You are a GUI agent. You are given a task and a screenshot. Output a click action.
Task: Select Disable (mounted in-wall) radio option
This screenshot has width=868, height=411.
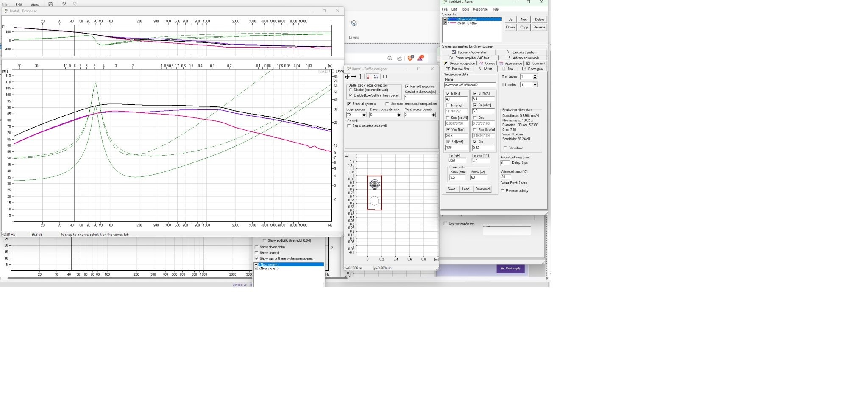351,90
